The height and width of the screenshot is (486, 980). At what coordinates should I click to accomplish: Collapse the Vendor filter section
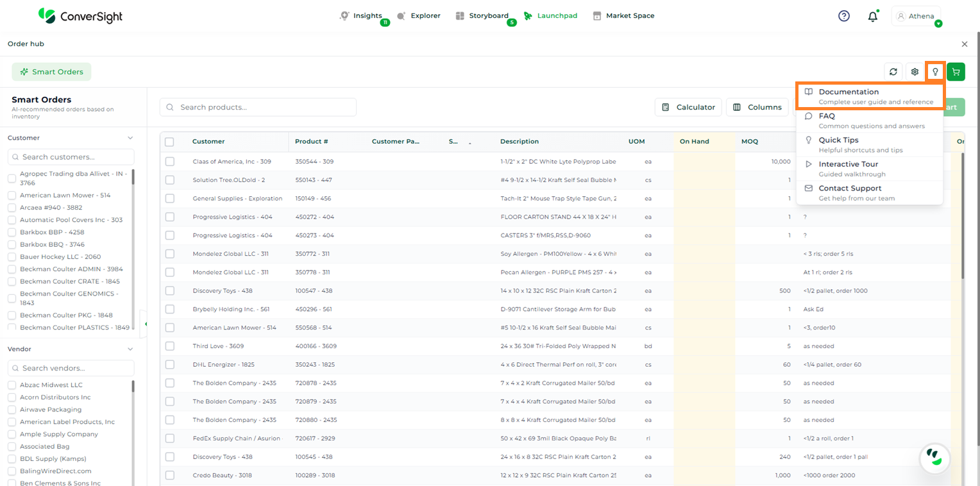pyautogui.click(x=130, y=349)
